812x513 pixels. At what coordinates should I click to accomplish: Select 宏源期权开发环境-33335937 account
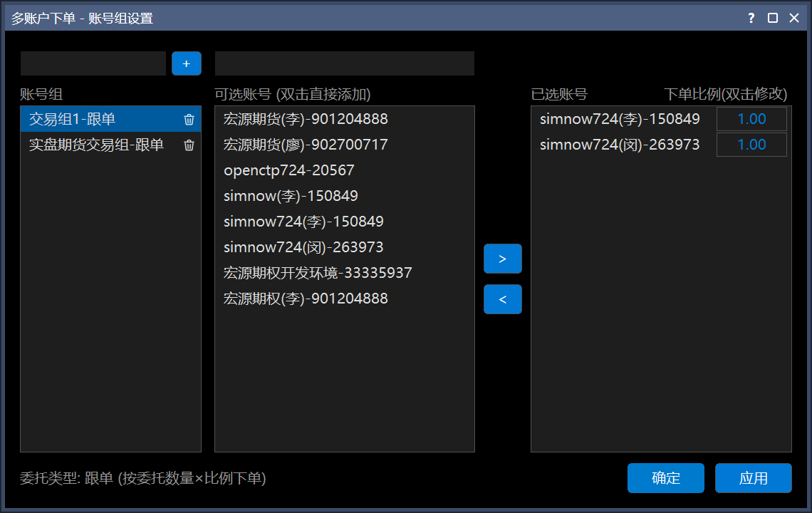click(x=344, y=273)
